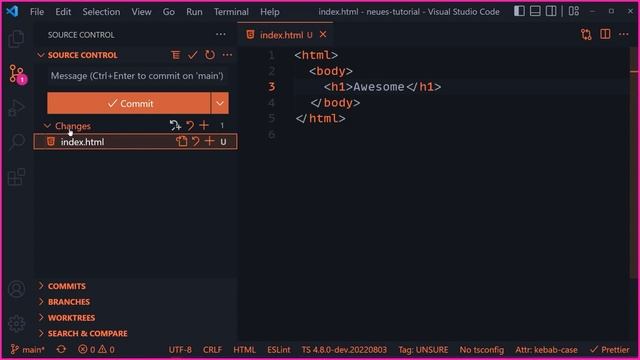Change UTF-8 file encoding
Image resolution: width=640 pixels, height=360 pixels.
tap(180, 350)
